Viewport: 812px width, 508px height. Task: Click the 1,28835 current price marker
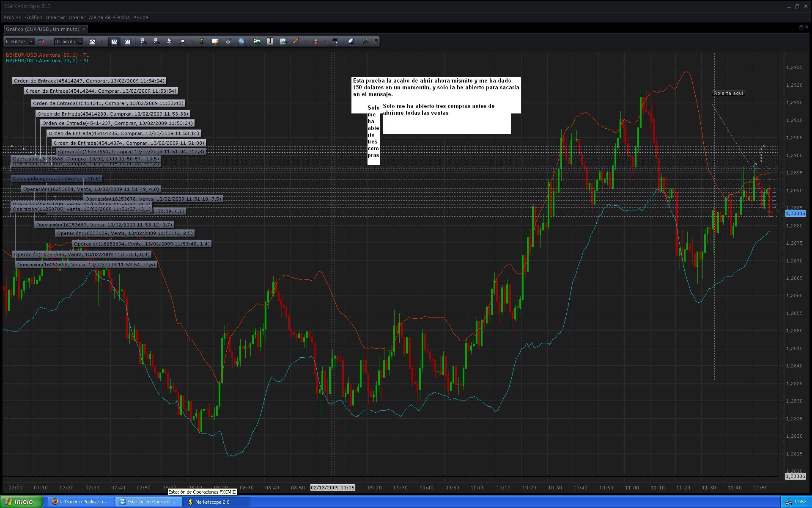pos(795,213)
